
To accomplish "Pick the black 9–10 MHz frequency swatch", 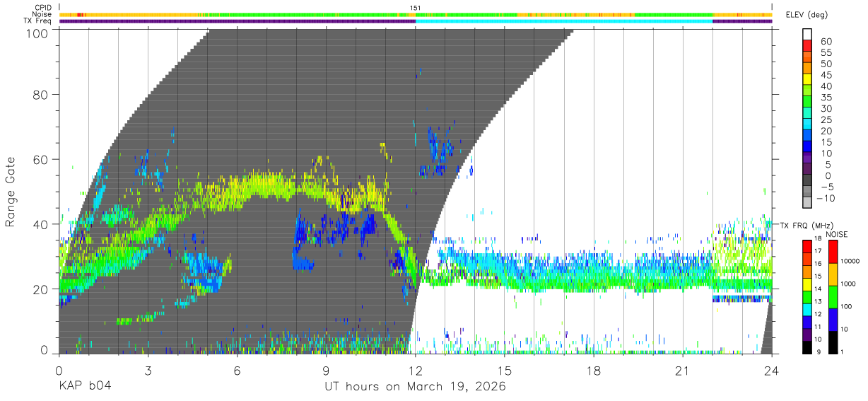I will point(807,346).
